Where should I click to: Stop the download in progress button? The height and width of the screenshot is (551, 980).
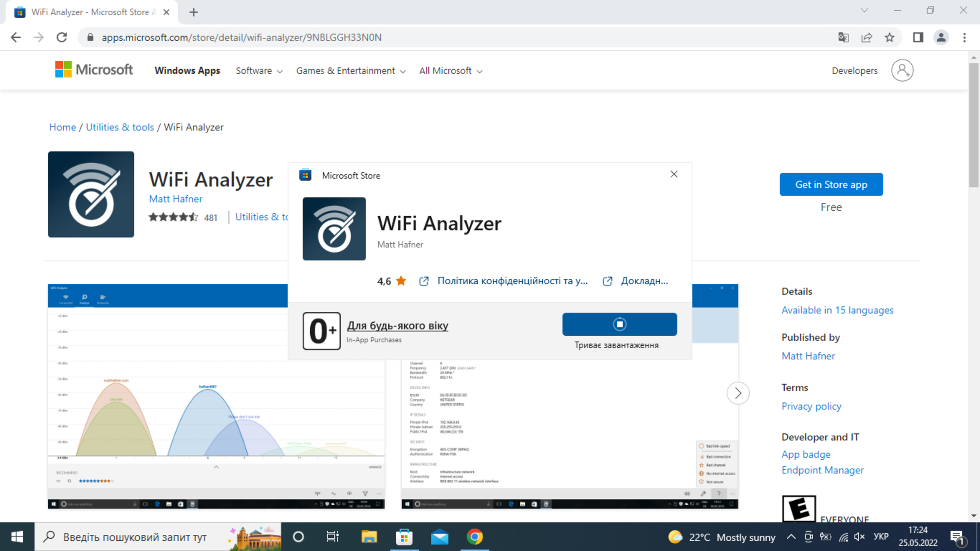point(619,324)
